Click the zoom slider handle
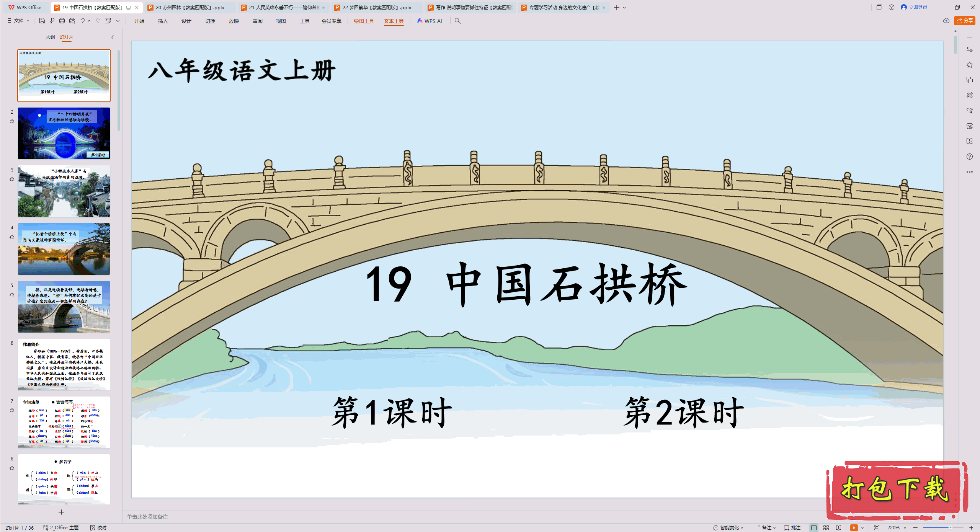The height and width of the screenshot is (532, 980). (950, 528)
